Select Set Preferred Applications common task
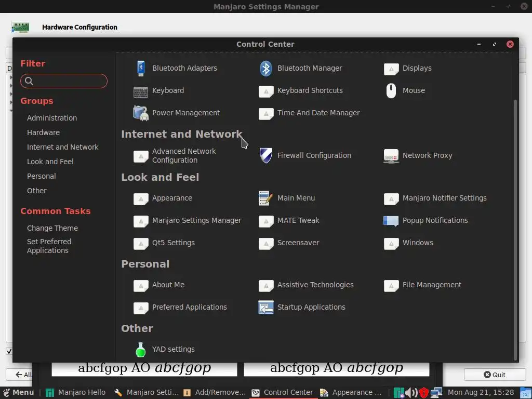Screen dimensions: 532x399 pos(49,246)
